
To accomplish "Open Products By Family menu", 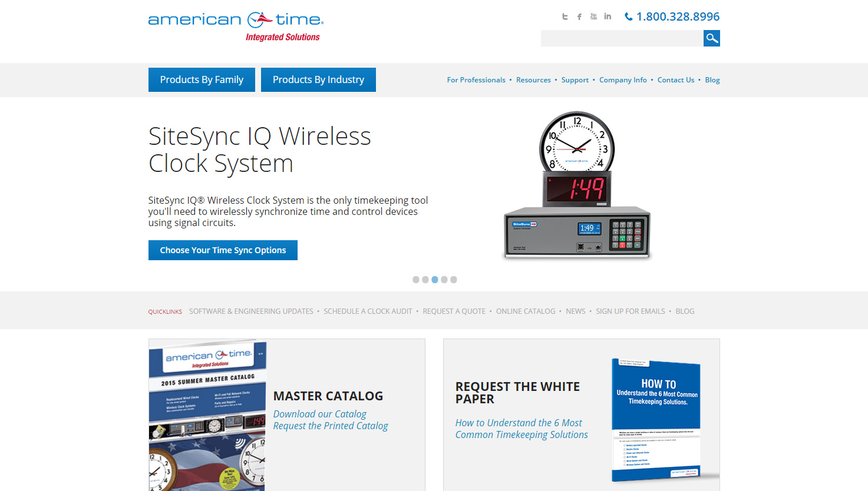I will [x=202, y=79].
